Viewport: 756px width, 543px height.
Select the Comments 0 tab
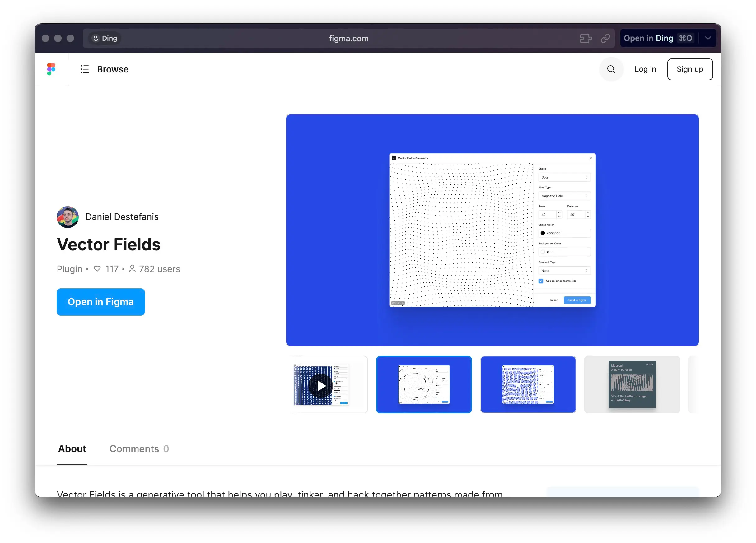tap(138, 449)
